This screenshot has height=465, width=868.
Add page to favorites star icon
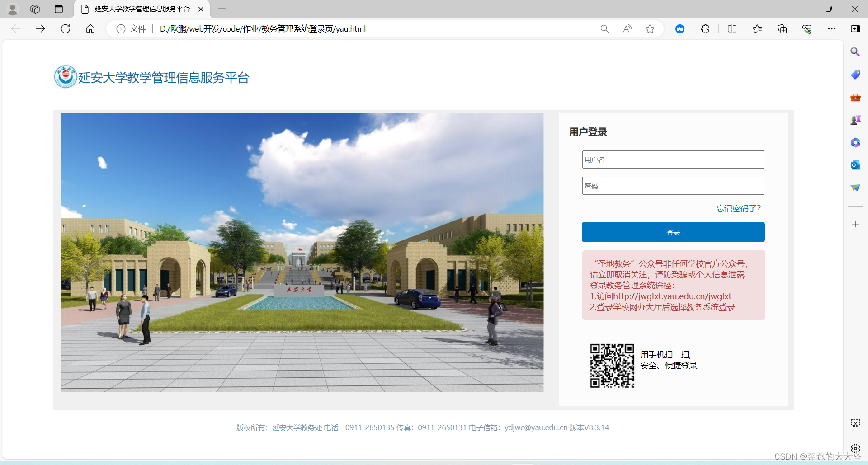pos(650,29)
